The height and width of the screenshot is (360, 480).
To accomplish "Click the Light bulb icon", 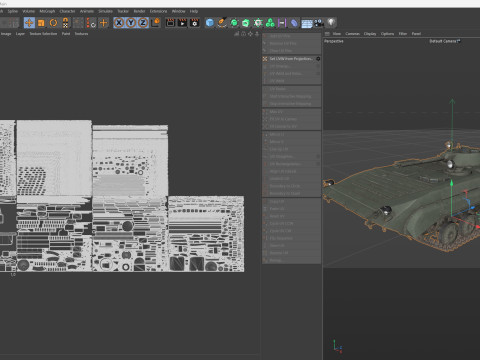I will click(x=331, y=23).
